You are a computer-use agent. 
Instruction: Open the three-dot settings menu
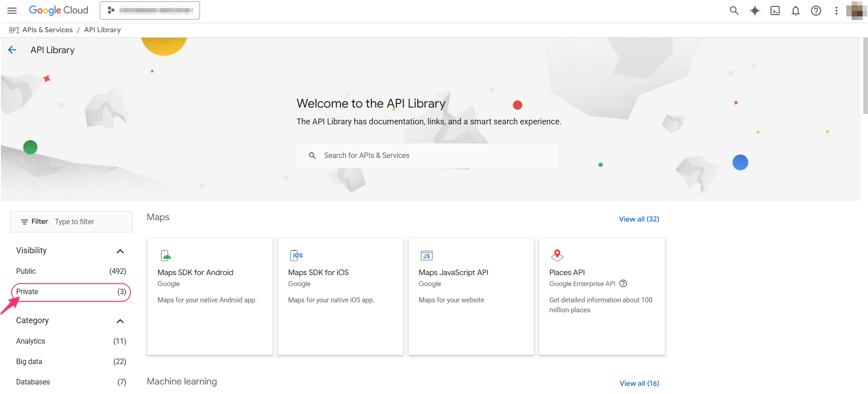tap(836, 10)
